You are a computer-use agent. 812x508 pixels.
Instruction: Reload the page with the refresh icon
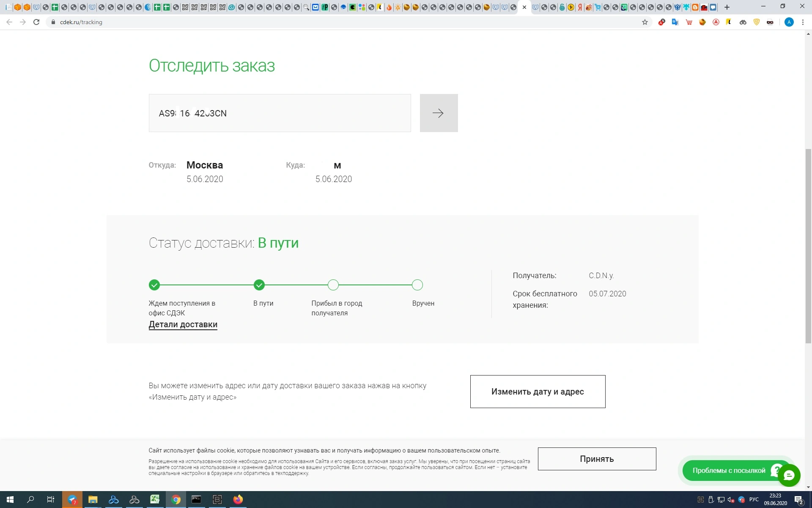tap(36, 22)
